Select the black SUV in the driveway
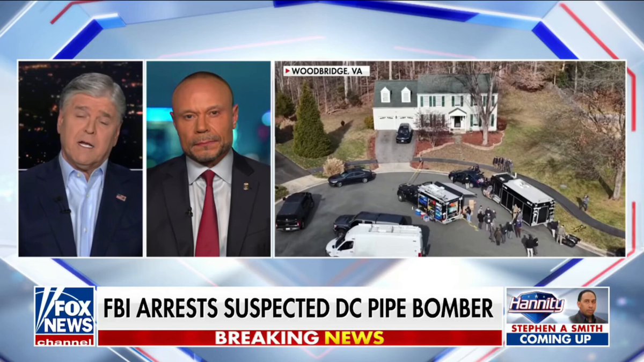This screenshot has width=644, height=362. (404, 132)
